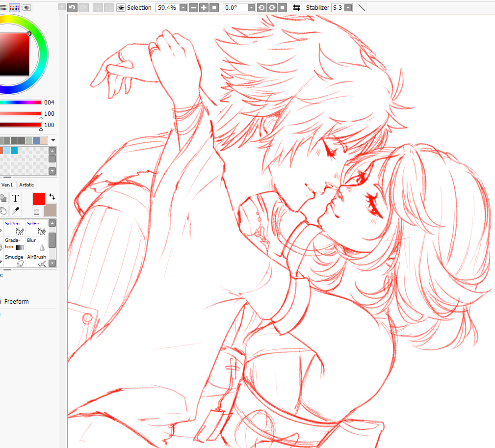Choose the Blur brush tool

(36, 244)
